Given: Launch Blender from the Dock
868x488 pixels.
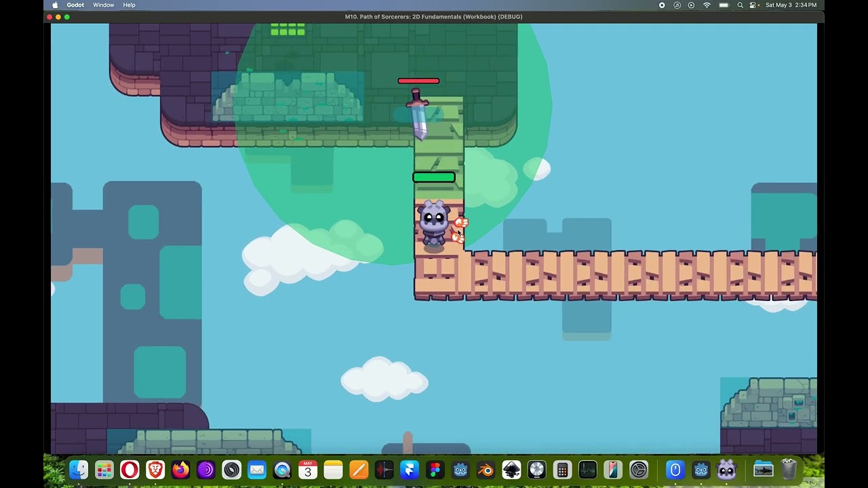Looking at the screenshot, I should point(486,470).
